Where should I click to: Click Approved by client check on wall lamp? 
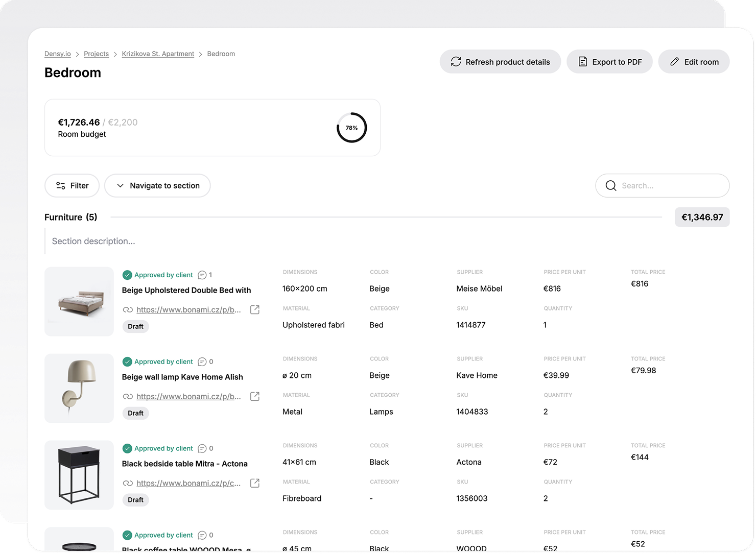127,362
